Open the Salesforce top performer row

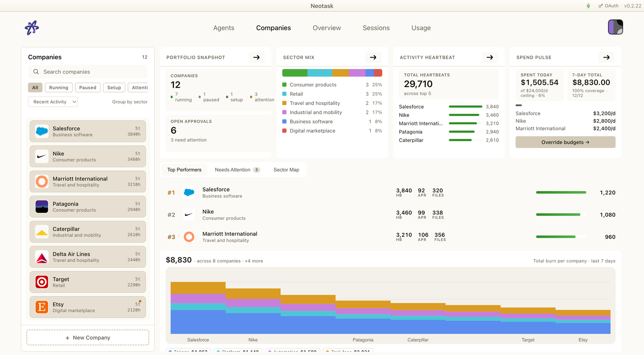[x=390, y=192]
